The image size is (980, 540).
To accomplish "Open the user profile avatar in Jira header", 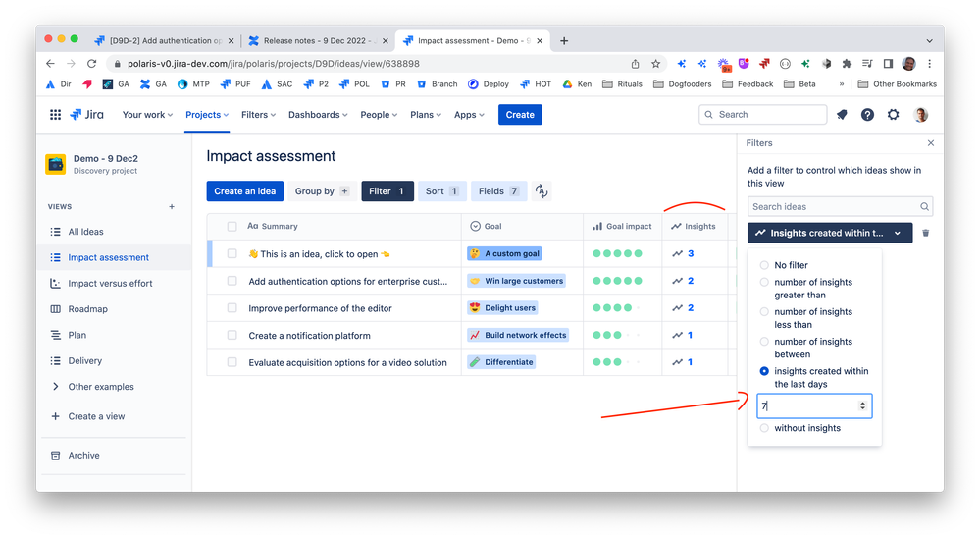I will click(x=920, y=115).
